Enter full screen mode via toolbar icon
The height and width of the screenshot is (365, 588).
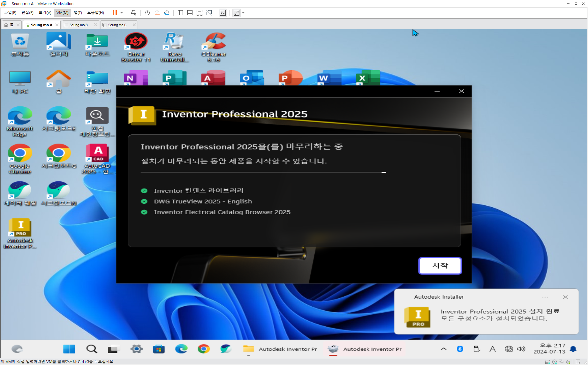click(x=200, y=13)
